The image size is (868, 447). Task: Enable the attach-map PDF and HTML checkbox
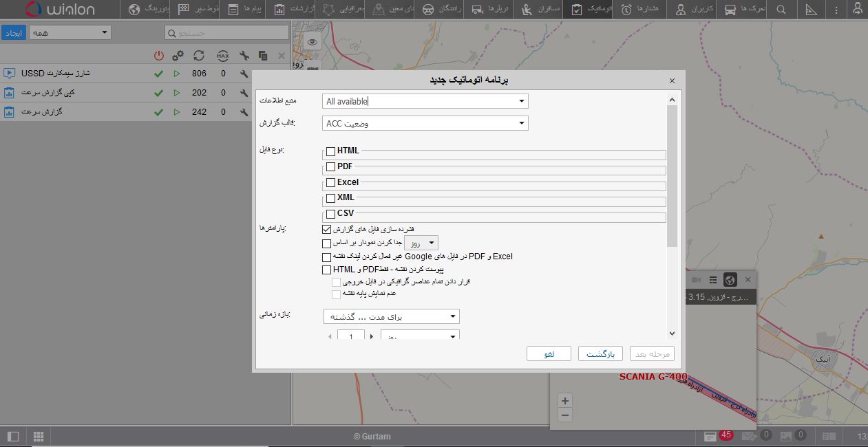coord(327,270)
